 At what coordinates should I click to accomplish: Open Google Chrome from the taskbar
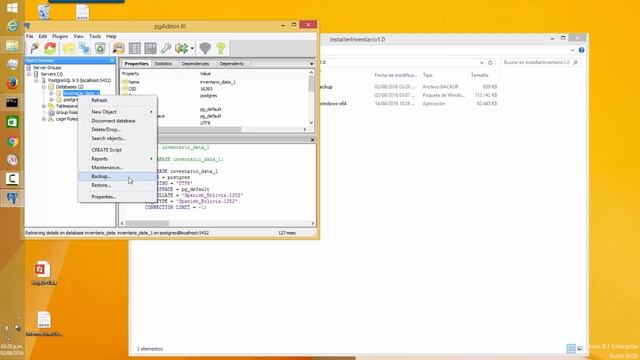pos(12,141)
